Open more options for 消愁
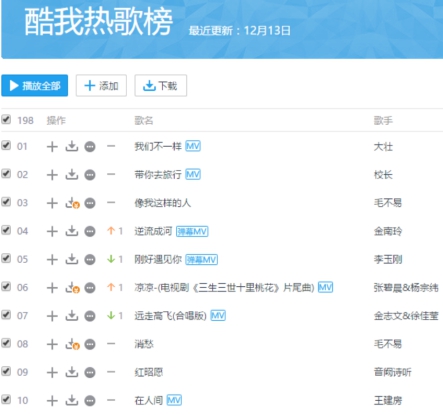Screen dimensions: 443x415 pos(90,344)
